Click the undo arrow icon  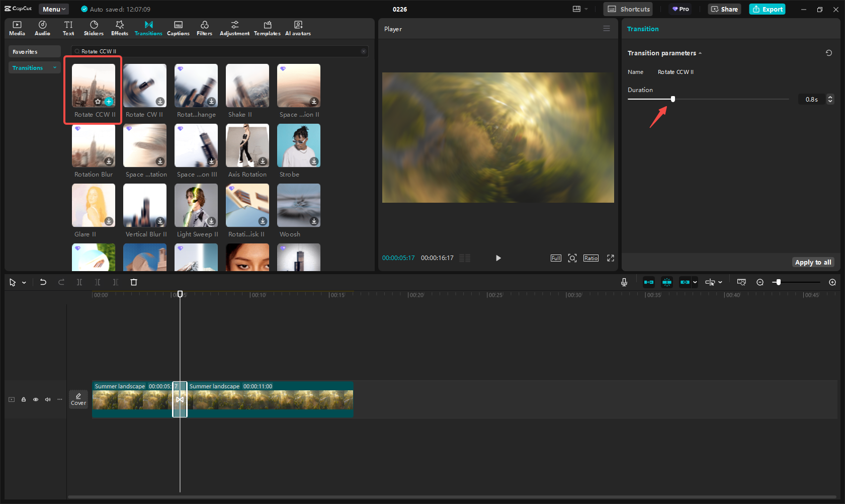(43, 282)
